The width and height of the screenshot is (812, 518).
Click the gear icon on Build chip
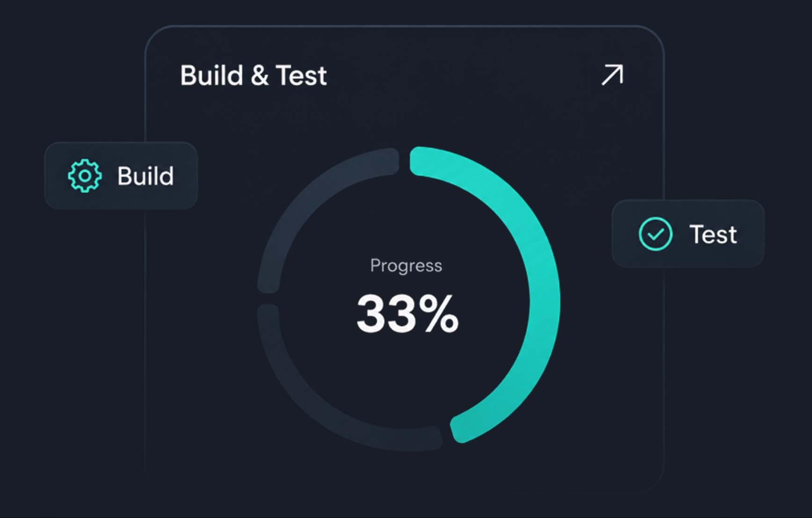[85, 176]
